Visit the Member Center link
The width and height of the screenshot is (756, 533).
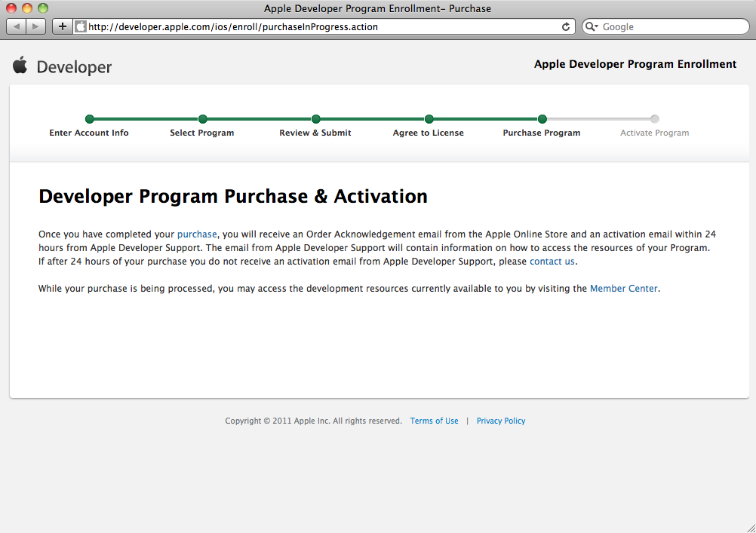tap(623, 288)
